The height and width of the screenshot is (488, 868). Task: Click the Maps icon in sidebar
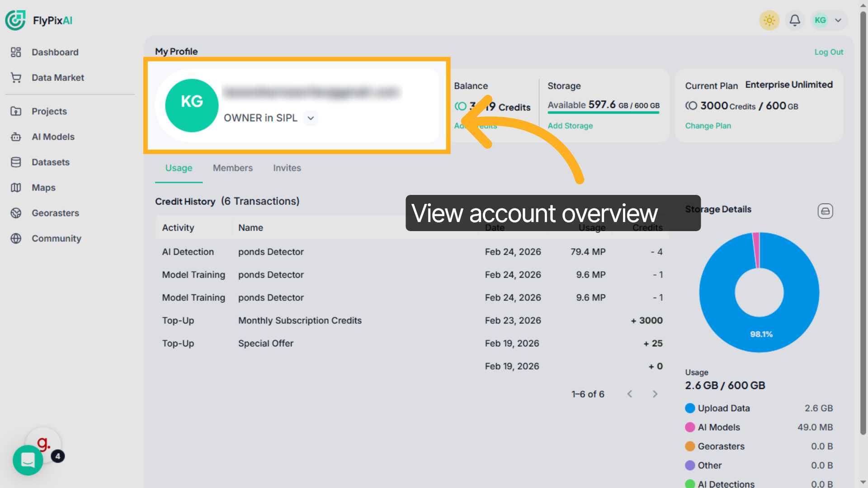(16, 187)
